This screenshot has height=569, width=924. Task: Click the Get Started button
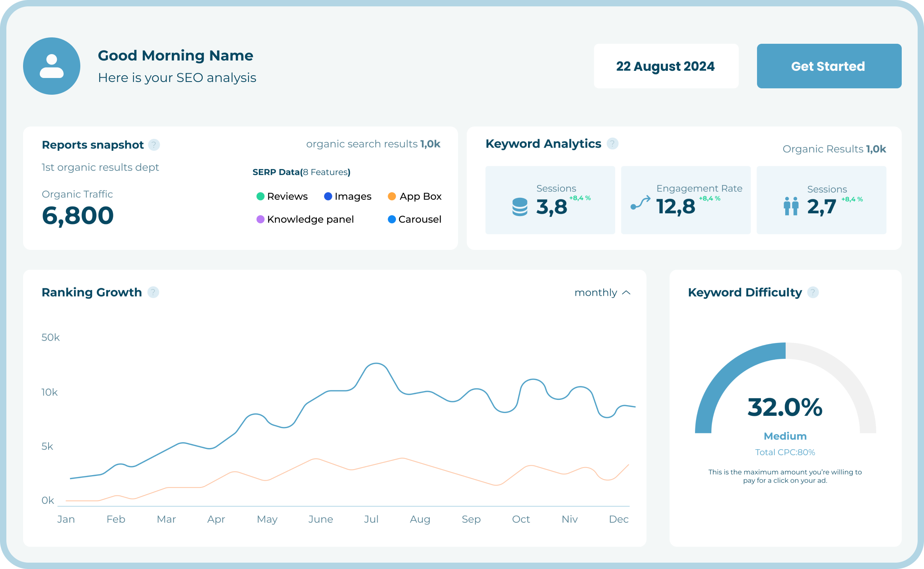click(828, 66)
